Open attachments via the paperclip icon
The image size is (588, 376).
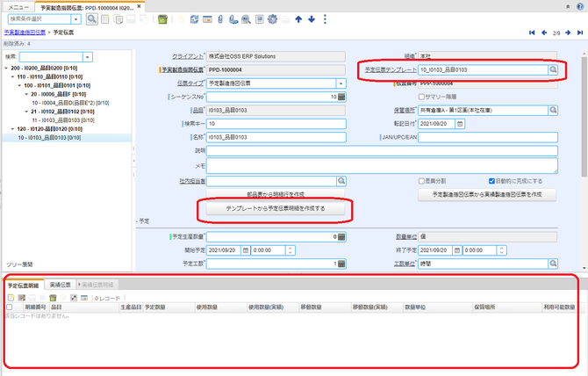[x=220, y=19]
